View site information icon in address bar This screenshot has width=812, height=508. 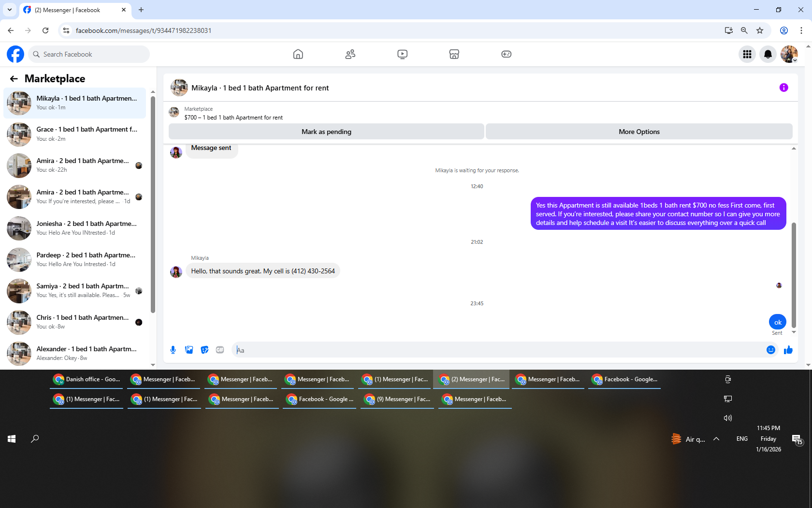tap(66, 30)
